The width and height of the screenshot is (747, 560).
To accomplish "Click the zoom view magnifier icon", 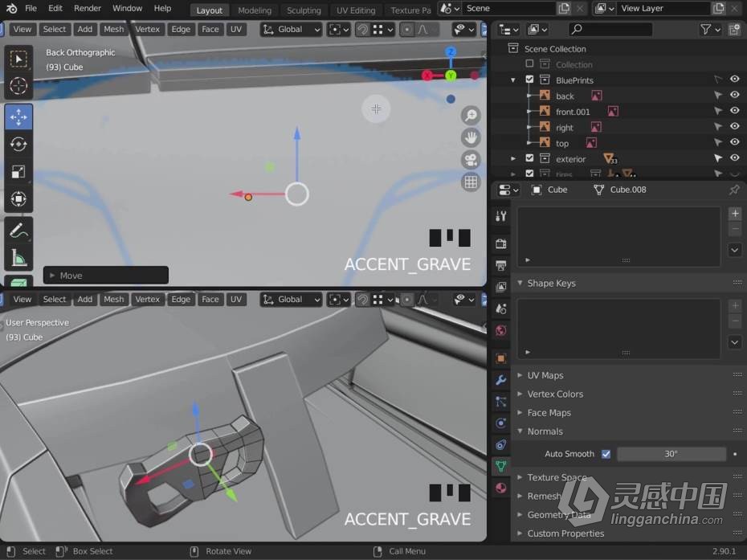I will pyautogui.click(x=471, y=116).
